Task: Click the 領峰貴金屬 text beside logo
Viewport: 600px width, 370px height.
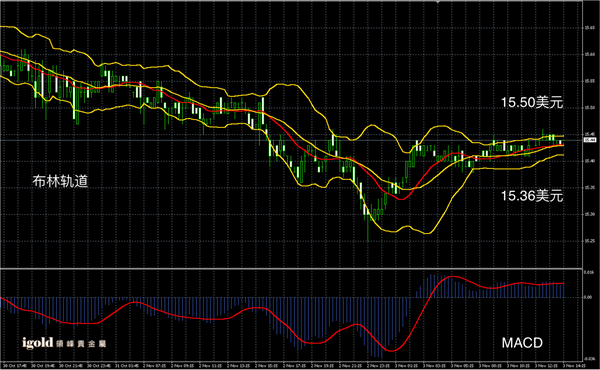Action: [81, 344]
